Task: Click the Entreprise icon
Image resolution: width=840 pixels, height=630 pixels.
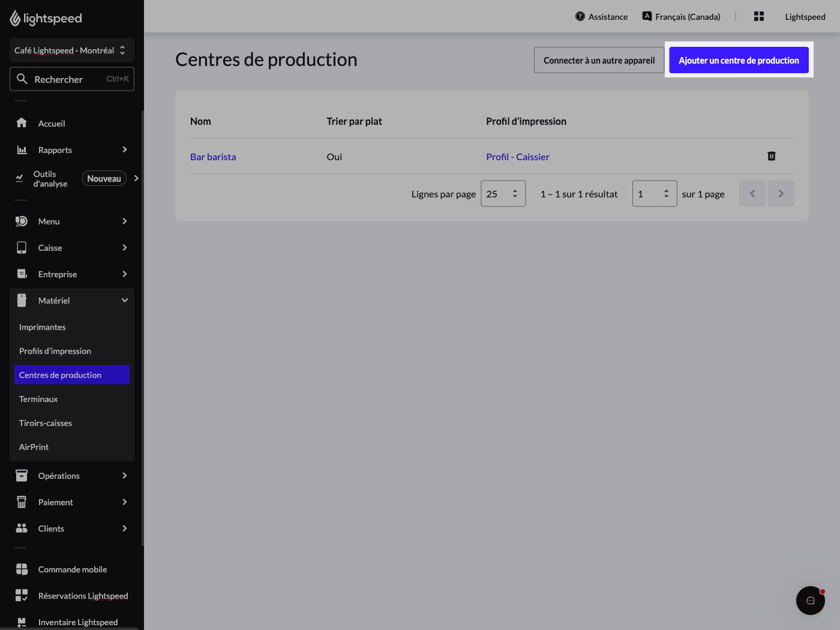Action: tap(22, 274)
